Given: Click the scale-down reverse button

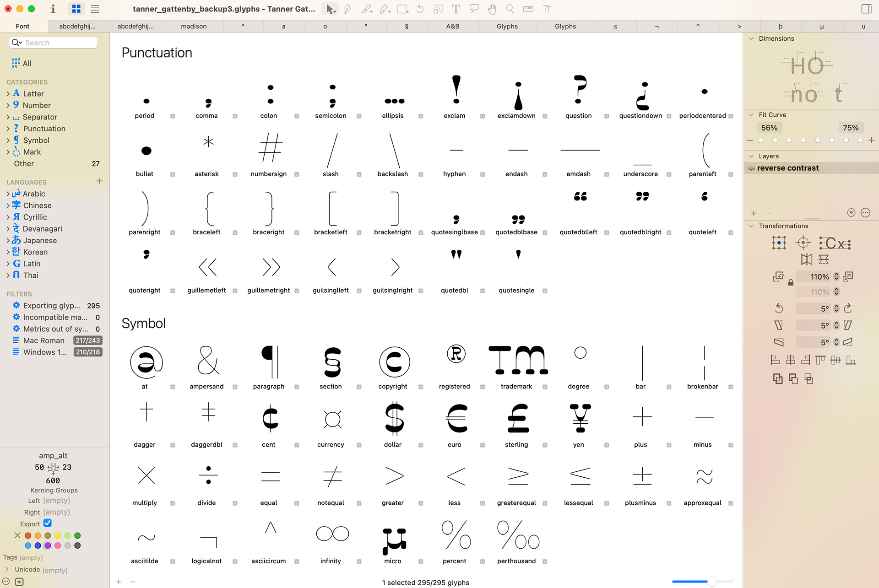Looking at the screenshot, I should point(778,276).
